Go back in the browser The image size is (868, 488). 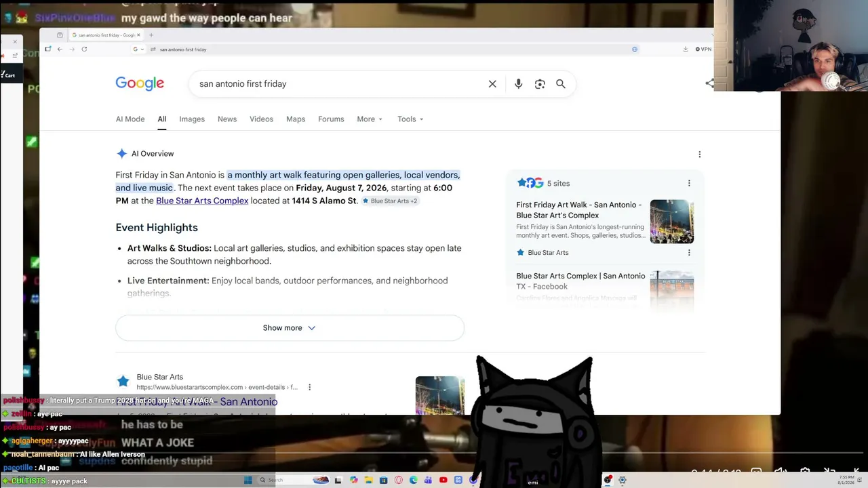point(60,49)
